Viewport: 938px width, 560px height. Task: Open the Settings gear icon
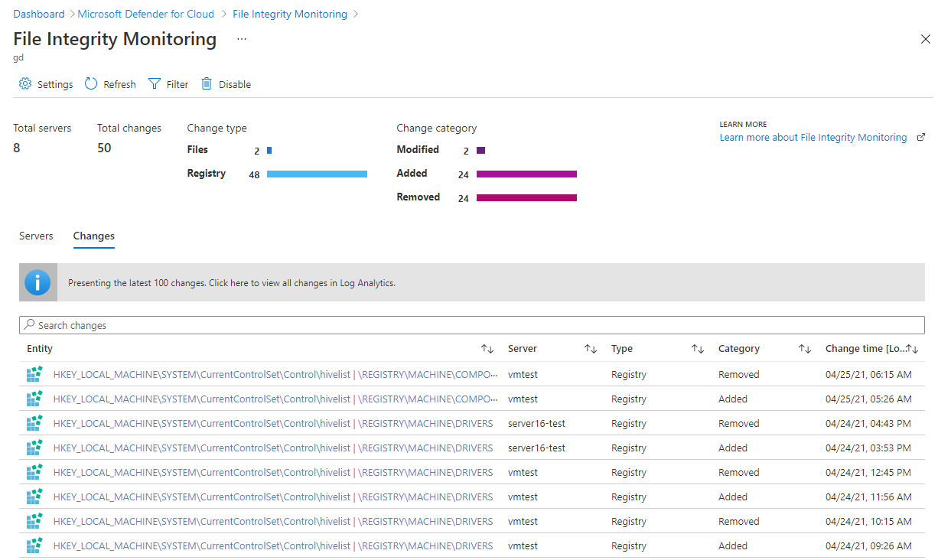pyautogui.click(x=25, y=84)
